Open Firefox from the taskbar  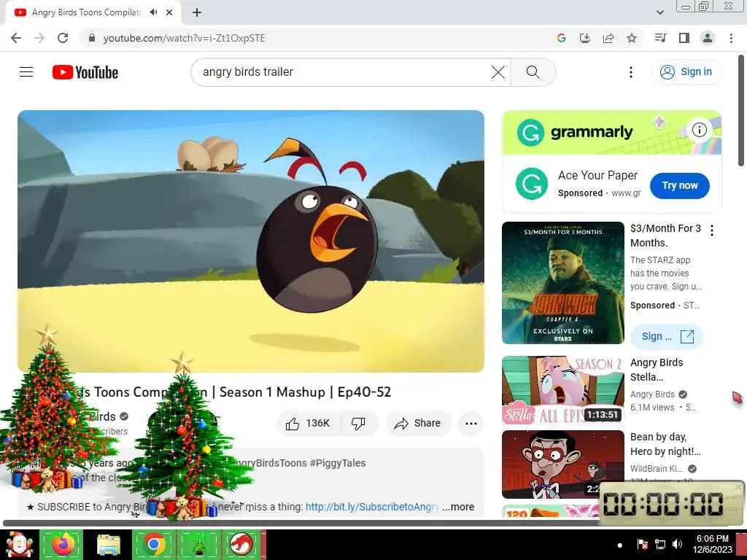(62, 544)
